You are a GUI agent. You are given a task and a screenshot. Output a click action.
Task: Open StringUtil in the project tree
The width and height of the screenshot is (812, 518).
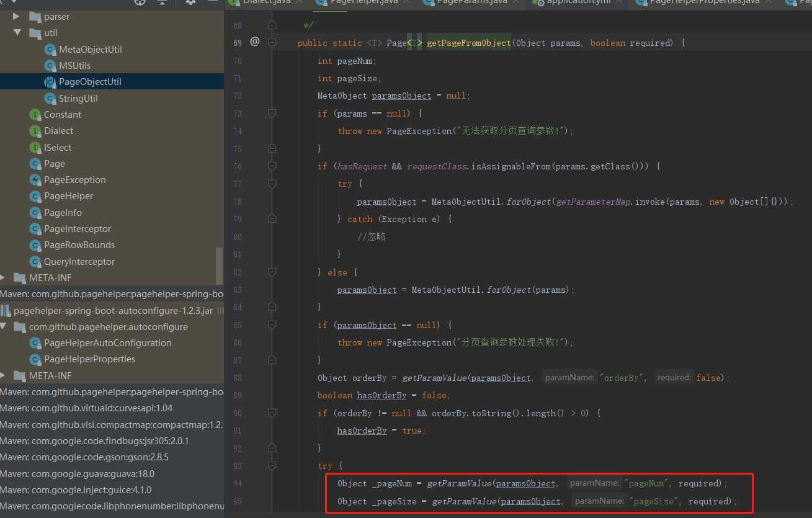(x=78, y=99)
